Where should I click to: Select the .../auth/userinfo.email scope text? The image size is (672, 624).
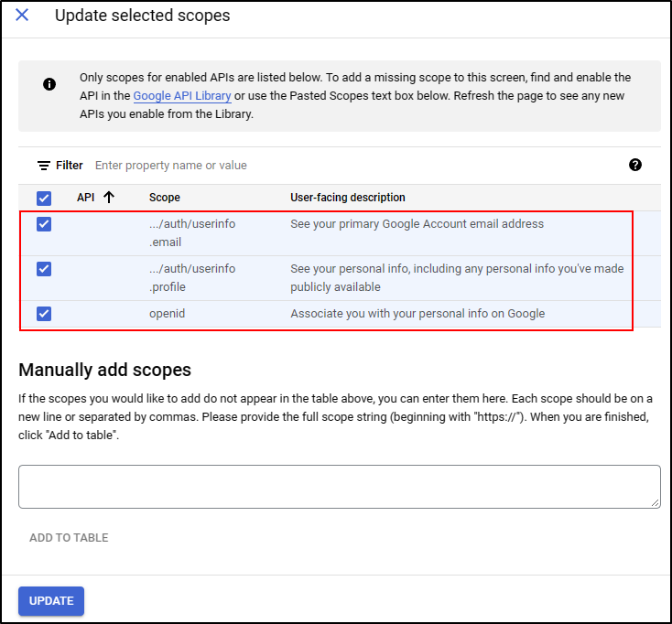click(x=192, y=233)
